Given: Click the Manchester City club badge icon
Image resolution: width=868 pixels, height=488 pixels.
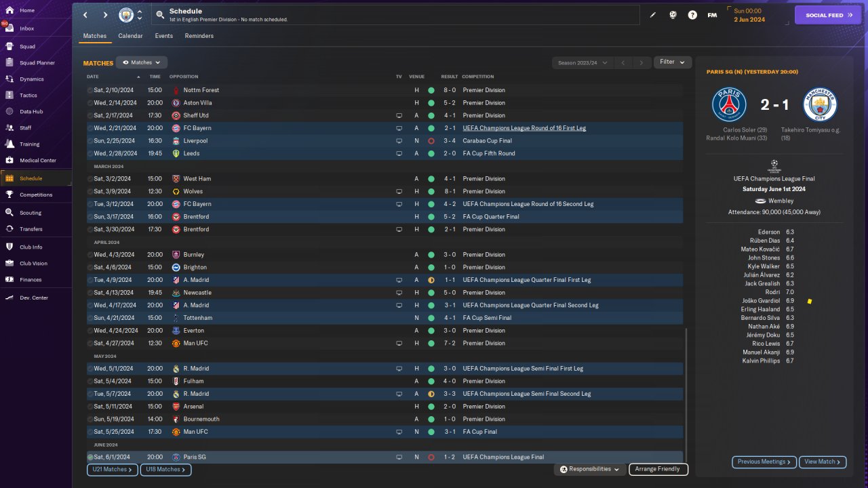Looking at the screenshot, I should (126, 15).
